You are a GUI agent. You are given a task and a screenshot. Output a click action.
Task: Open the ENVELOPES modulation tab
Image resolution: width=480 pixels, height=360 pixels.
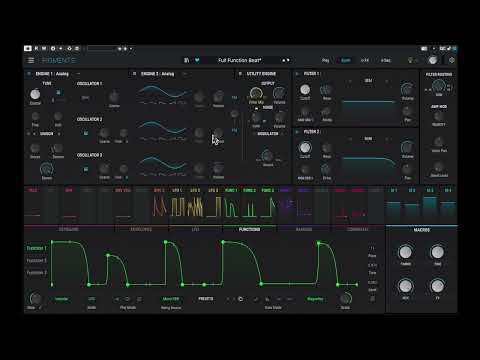(x=141, y=229)
